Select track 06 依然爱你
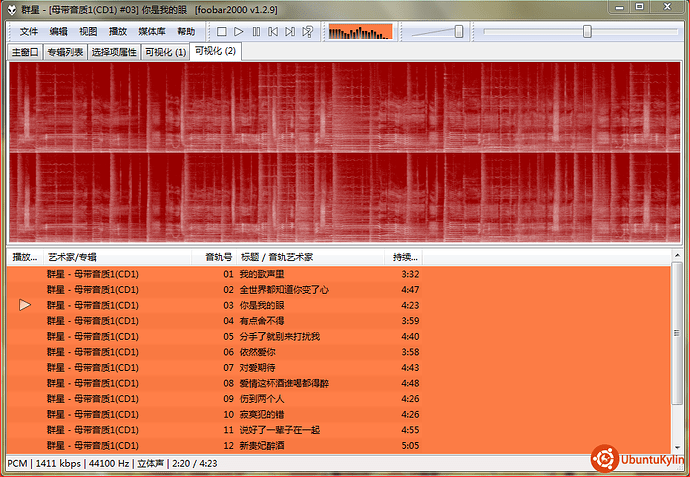Viewport: 690px width, 477px height. [338, 352]
